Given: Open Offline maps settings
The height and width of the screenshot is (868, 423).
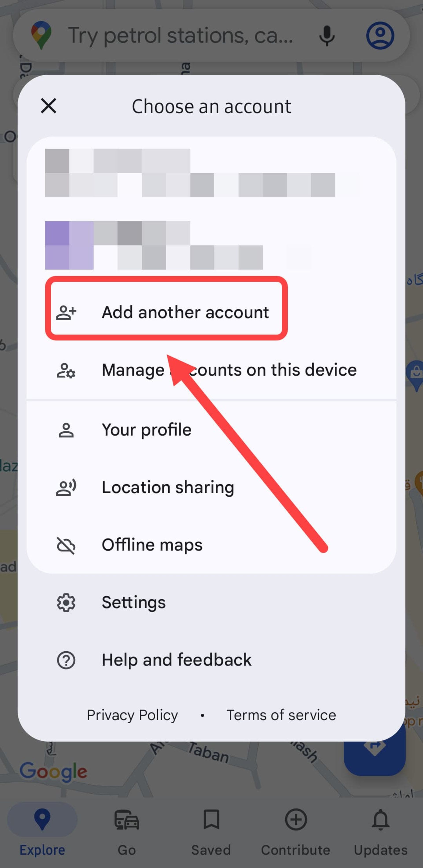Looking at the screenshot, I should click(152, 544).
